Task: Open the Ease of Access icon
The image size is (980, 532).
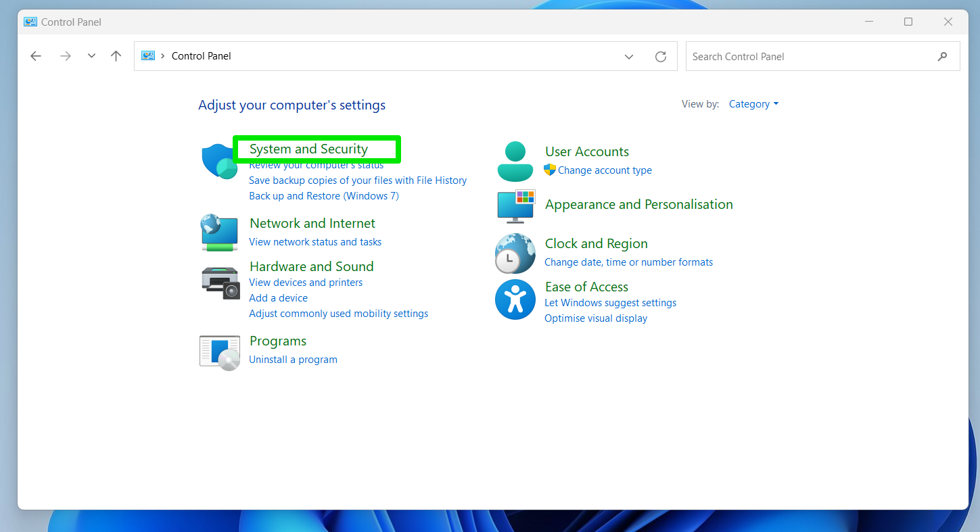Action: tap(515, 299)
